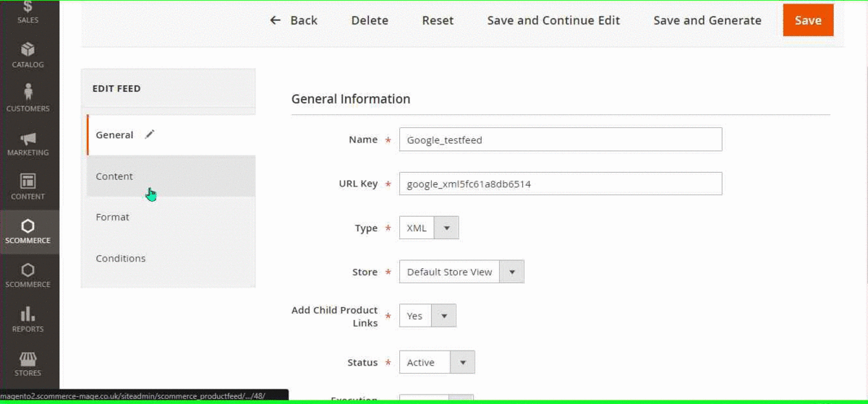Open the Marketing megaphone icon
The image size is (868, 404).
point(27,138)
